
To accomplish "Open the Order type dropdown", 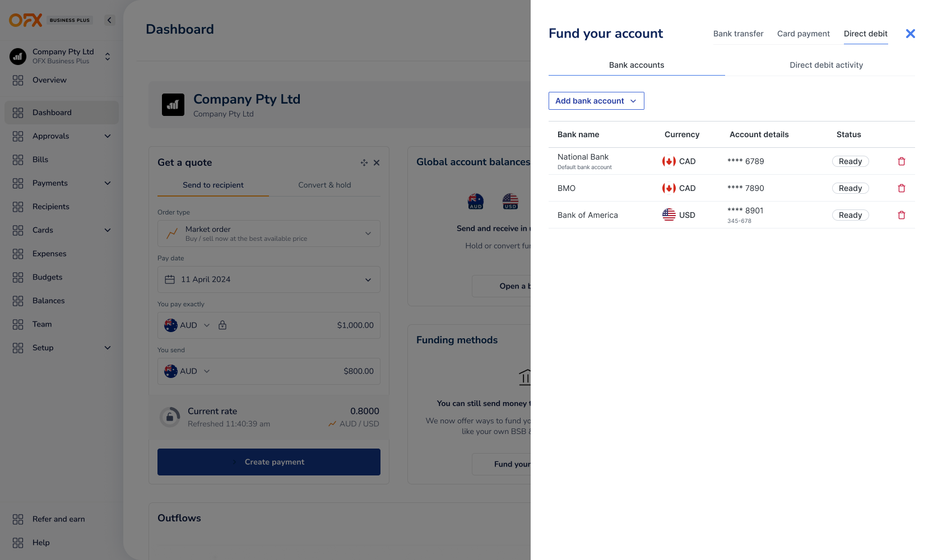I will coord(269,234).
